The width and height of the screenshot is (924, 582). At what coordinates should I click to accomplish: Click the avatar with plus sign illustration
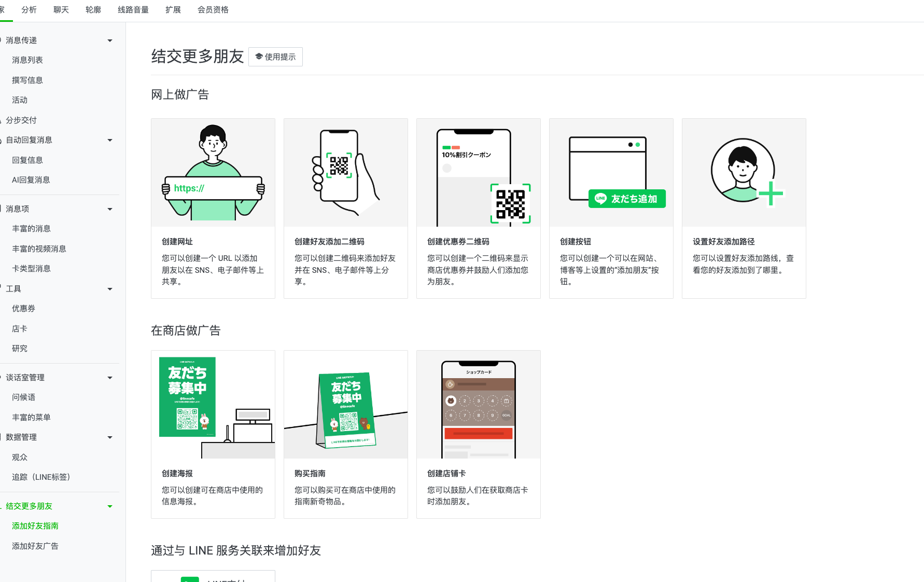[744, 173]
